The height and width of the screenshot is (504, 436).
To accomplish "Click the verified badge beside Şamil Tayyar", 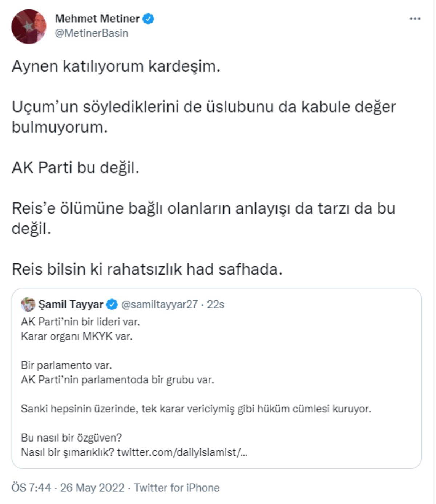I will [x=112, y=305].
